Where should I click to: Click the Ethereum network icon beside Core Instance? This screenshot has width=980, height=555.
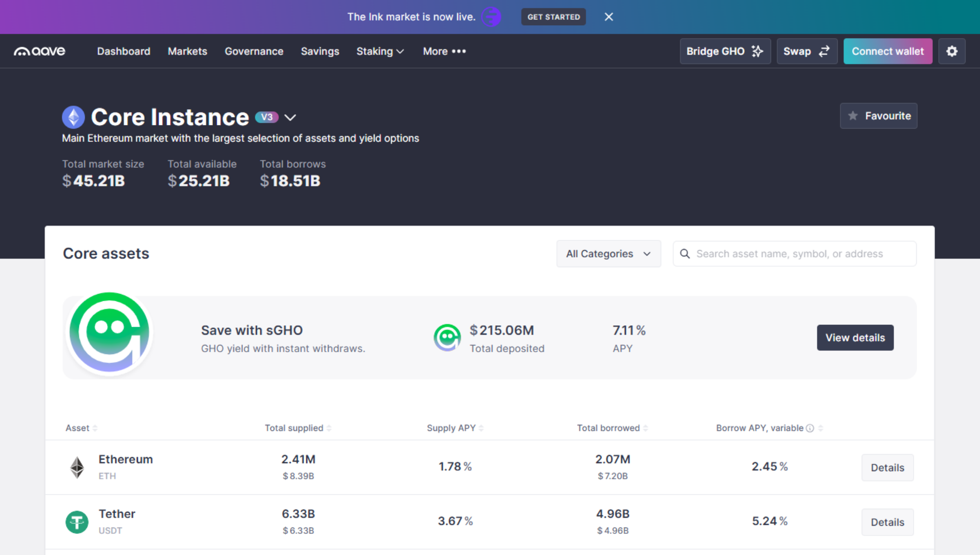(x=74, y=117)
